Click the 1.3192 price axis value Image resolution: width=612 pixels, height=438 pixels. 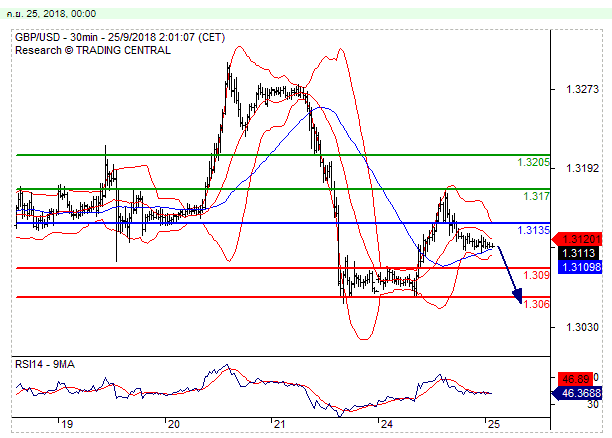point(582,168)
